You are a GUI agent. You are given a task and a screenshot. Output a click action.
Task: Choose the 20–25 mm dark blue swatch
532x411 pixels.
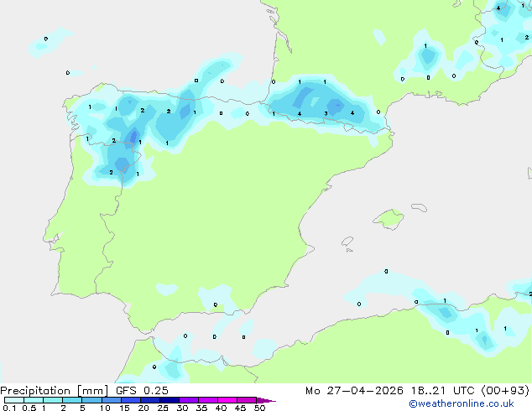[x=150, y=400]
